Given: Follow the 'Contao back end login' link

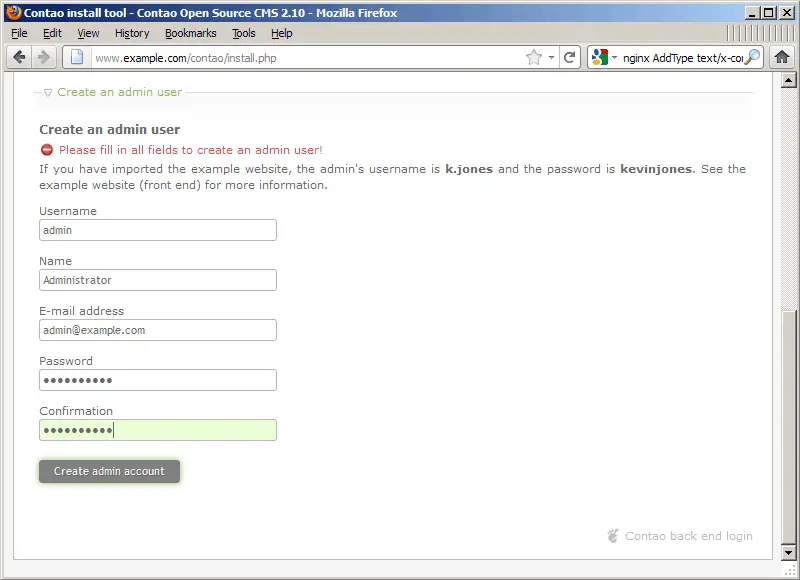Looking at the screenshot, I should (688, 536).
